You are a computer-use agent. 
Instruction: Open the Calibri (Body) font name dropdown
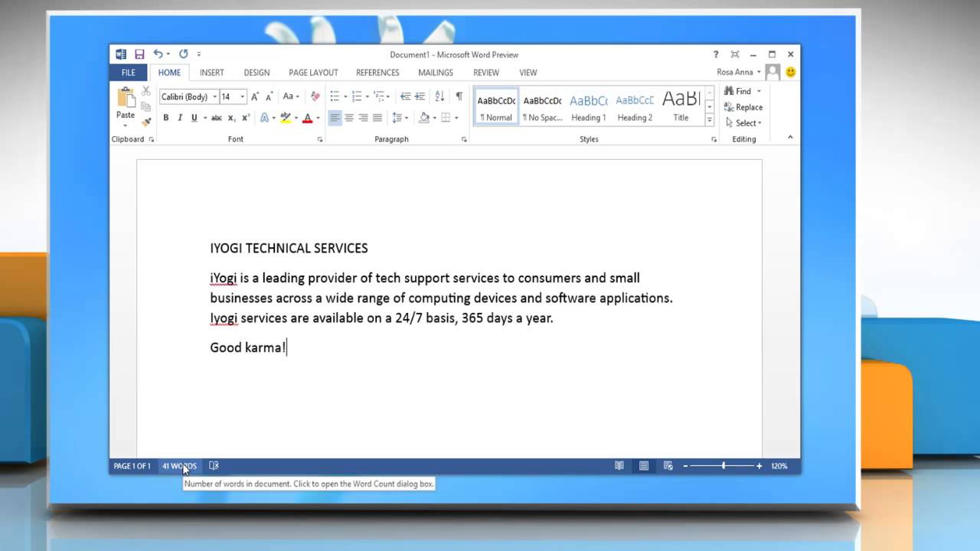pos(214,97)
